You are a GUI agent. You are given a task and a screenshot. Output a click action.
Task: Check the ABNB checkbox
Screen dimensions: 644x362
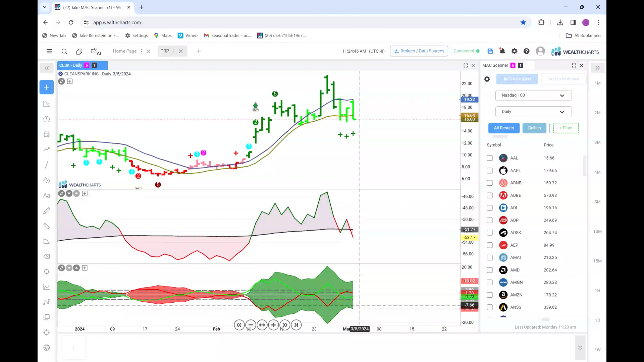click(x=490, y=183)
